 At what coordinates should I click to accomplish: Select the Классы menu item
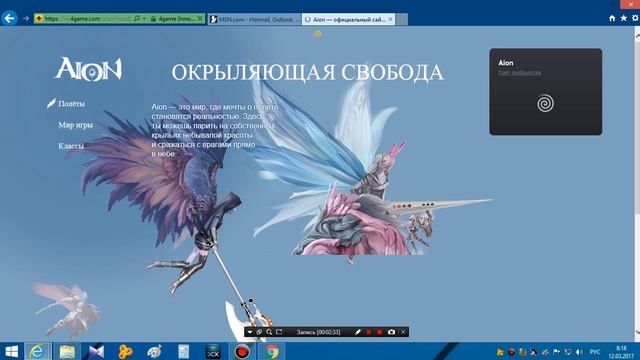click(71, 146)
